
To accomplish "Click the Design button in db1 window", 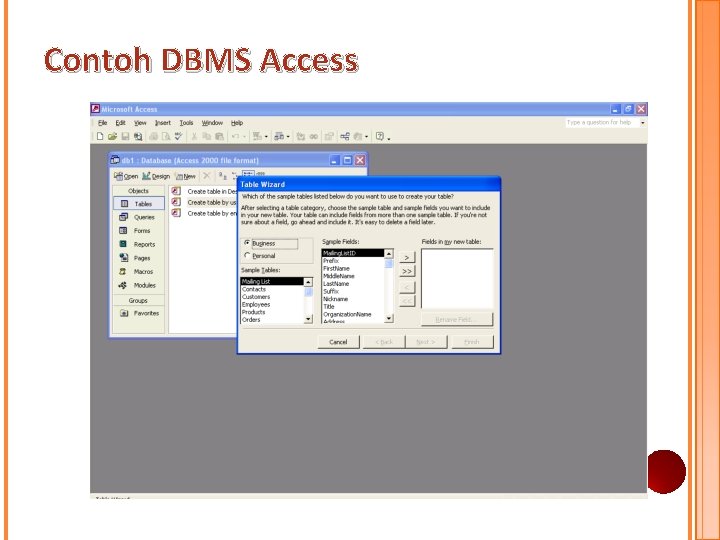I will (156, 176).
